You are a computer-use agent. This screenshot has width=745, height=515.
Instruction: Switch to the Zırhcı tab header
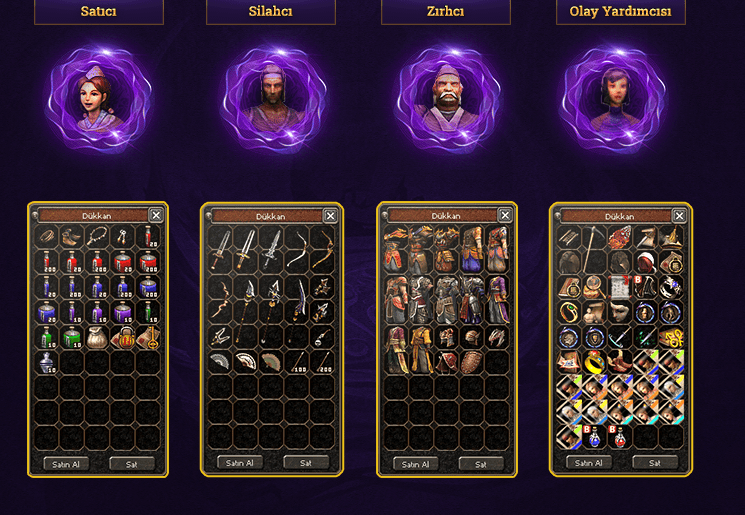tap(446, 11)
